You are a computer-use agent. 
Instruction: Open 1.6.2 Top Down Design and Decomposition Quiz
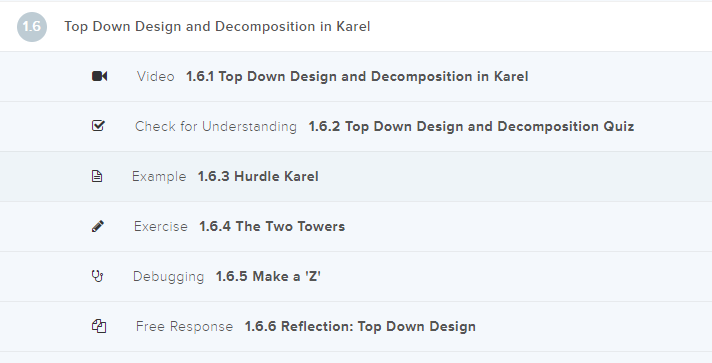point(471,126)
